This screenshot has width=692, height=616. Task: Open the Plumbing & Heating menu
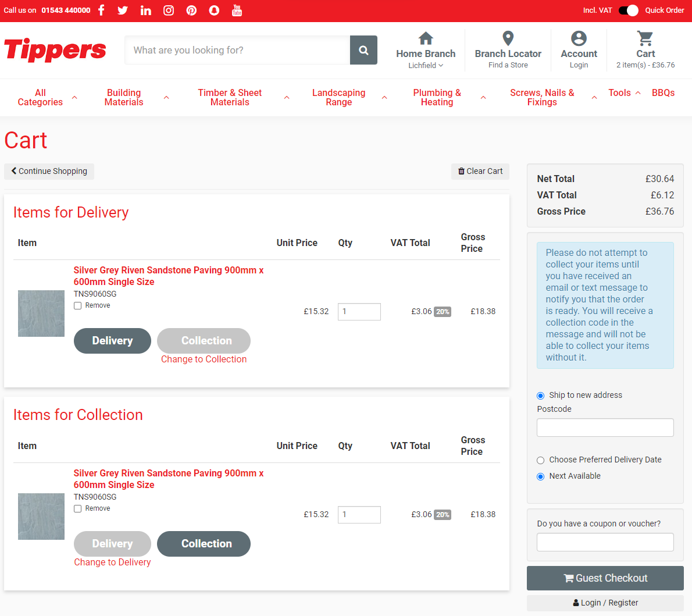(x=437, y=98)
